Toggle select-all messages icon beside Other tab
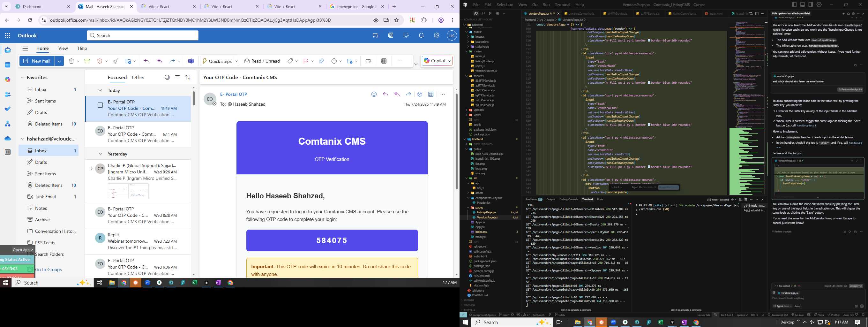Image resolution: width=868 pixels, height=327 pixels. tap(167, 77)
